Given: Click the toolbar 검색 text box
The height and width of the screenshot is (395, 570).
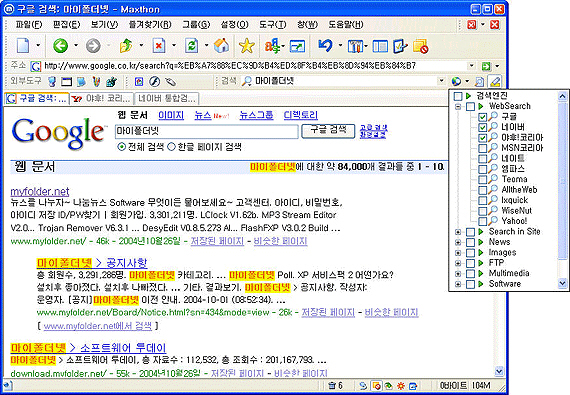Looking at the screenshot, I should (345, 81).
